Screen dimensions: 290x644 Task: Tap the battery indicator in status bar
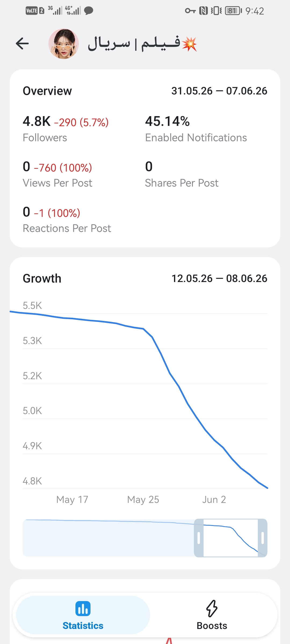point(233,11)
